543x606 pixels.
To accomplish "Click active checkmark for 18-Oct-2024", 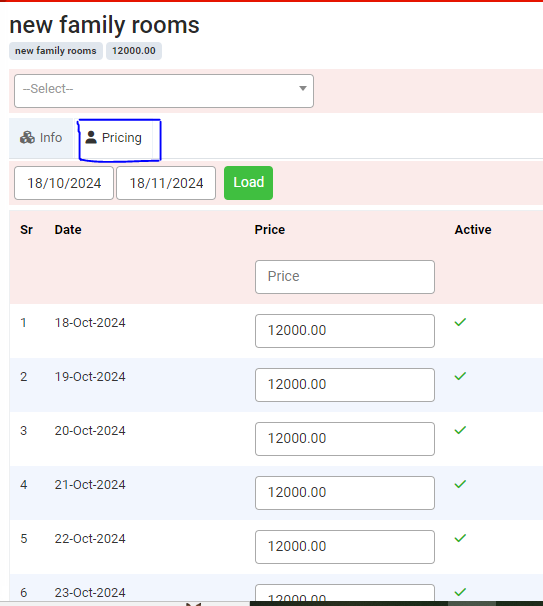I will (x=460, y=322).
